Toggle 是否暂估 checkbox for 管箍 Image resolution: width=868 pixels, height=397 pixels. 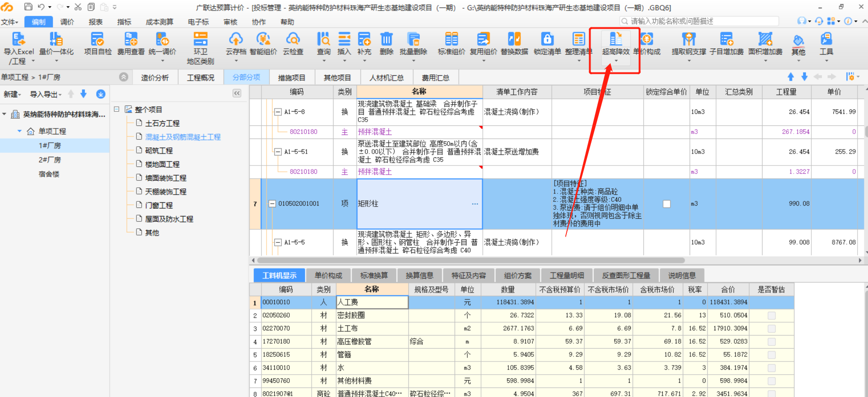click(x=772, y=355)
